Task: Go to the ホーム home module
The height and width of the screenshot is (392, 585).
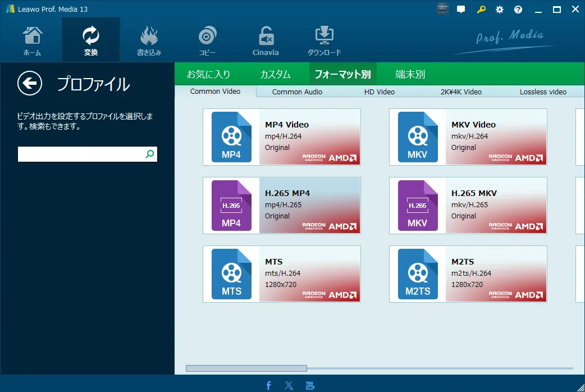Action: (x=33, y=40)
